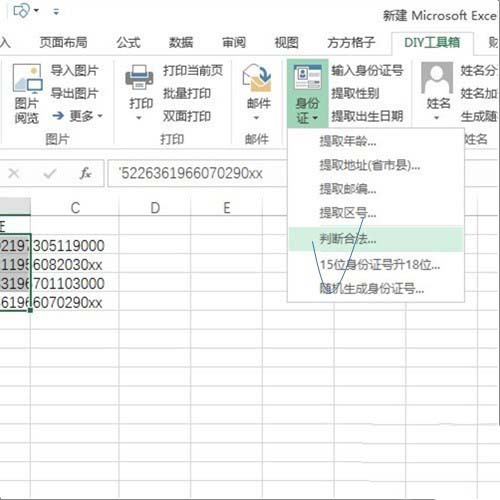500x500 pixels.
Task: Open the customize quick access toolbar arrow
Action: (x=56, y=12)
